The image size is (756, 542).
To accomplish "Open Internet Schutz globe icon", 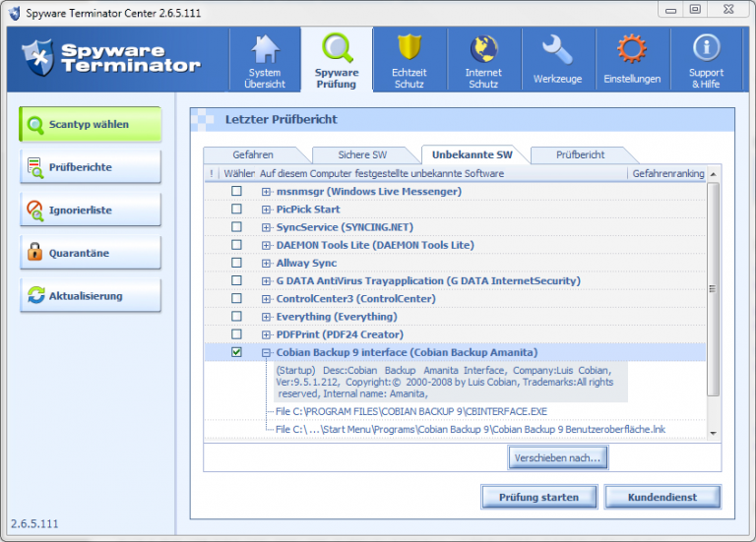I will pos(483,49).
